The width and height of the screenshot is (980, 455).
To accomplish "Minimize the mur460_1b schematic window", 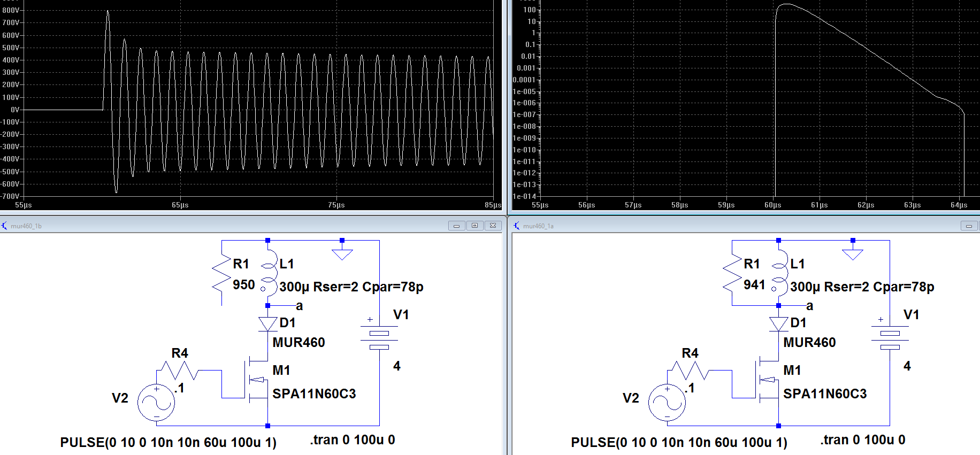I will (456, 226).
